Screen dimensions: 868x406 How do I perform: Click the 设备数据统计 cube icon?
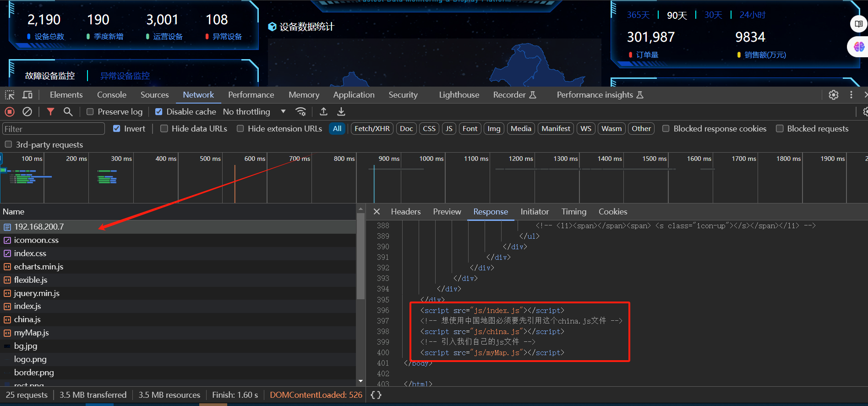click(x=272, y=27)
